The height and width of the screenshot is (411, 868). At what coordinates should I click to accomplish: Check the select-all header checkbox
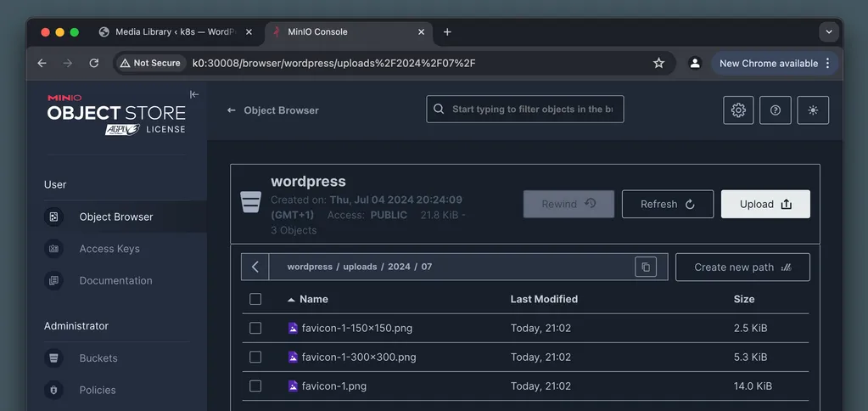click(x=255, y=299)
